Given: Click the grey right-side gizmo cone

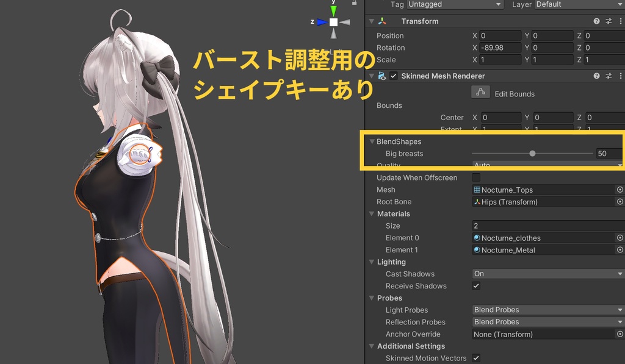Looking at the screenshot, I should coord(345,23).
